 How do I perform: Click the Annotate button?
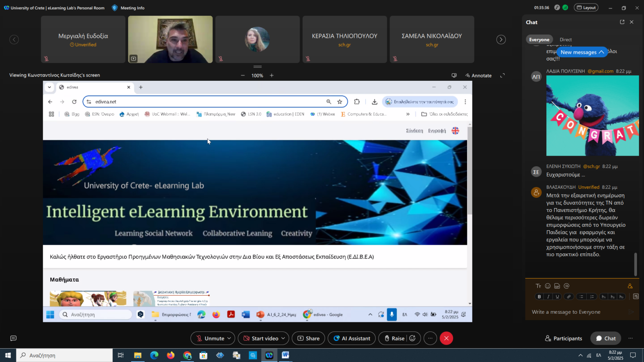coord(478,75)
